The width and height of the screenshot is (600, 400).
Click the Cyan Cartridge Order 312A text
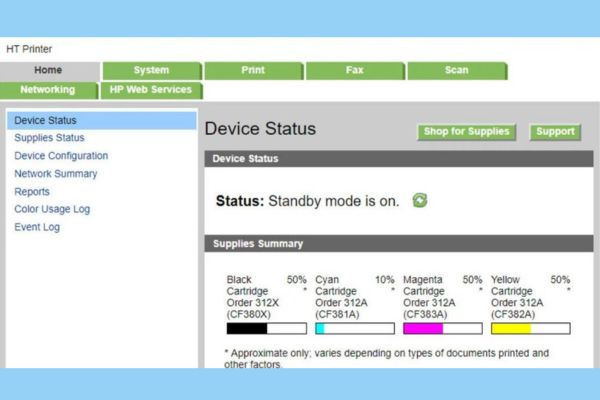(341, 297)
